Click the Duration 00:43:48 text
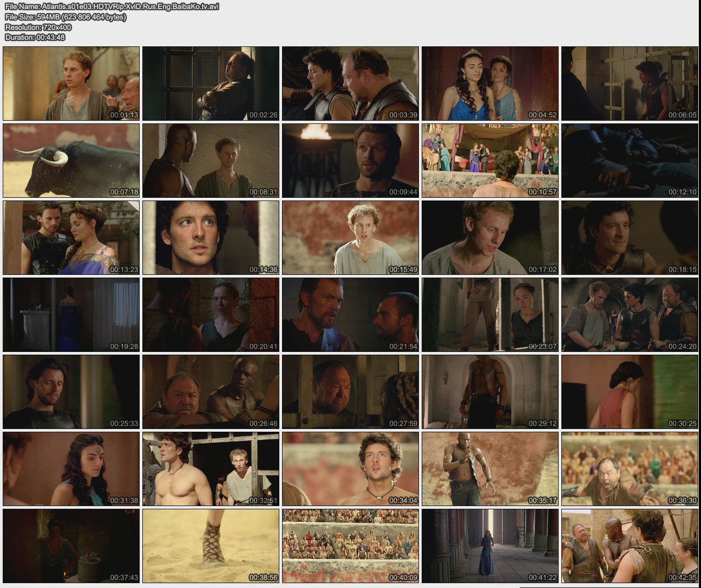Screen dimensions: 701x588 (x=35, y=37)
